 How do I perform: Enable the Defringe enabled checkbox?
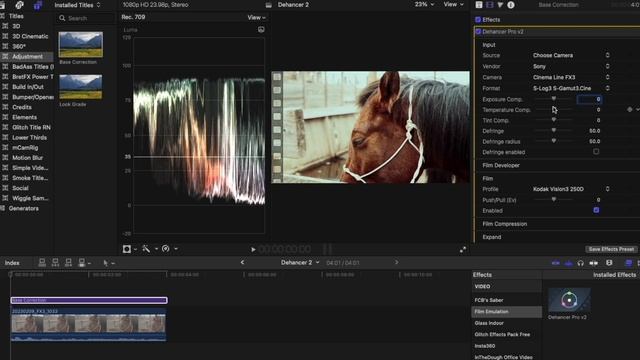pos(596,151)
